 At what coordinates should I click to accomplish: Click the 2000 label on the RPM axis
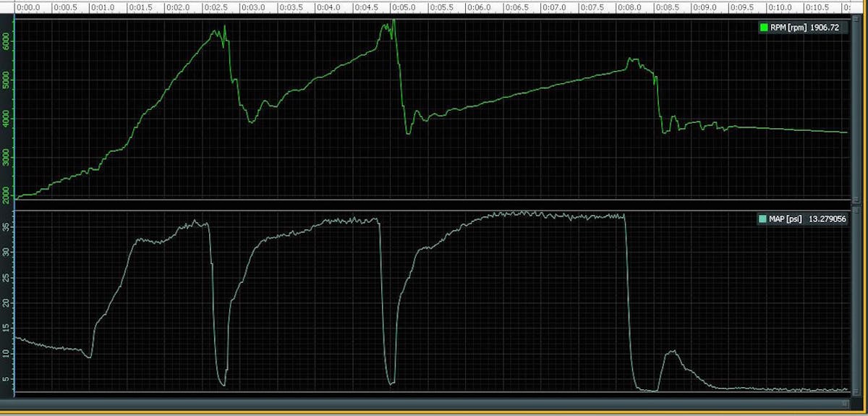(7, 192)
